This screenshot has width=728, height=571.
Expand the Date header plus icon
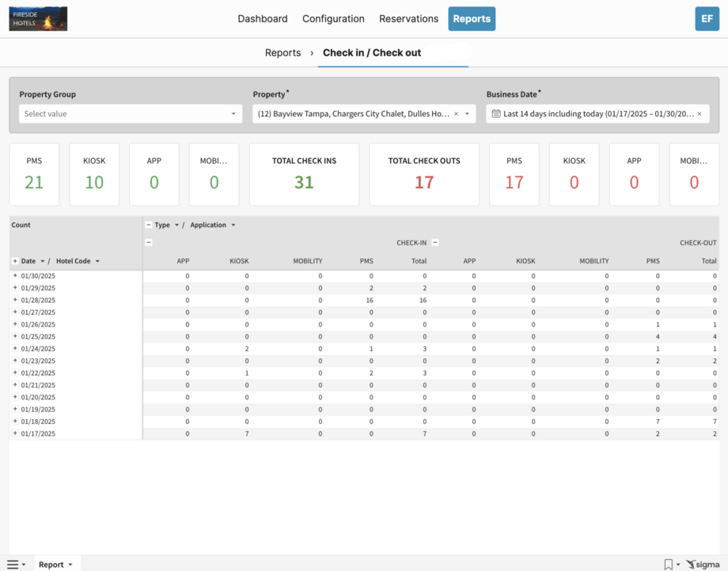[x=15, y=261]
